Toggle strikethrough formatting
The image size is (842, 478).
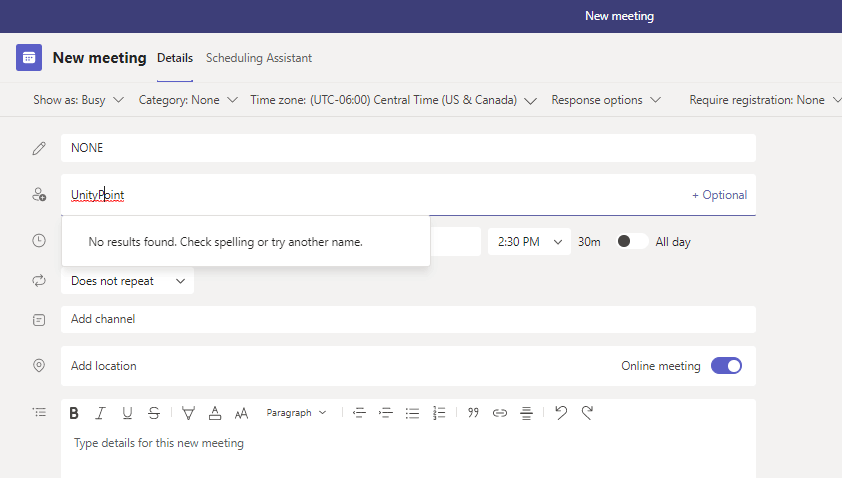154,413
